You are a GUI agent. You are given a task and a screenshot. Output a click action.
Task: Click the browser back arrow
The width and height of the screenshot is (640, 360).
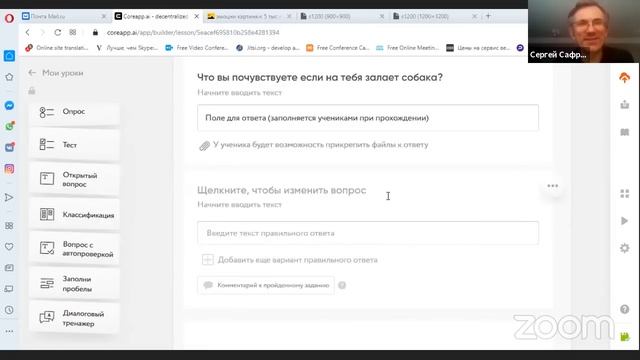click(27, 32)
